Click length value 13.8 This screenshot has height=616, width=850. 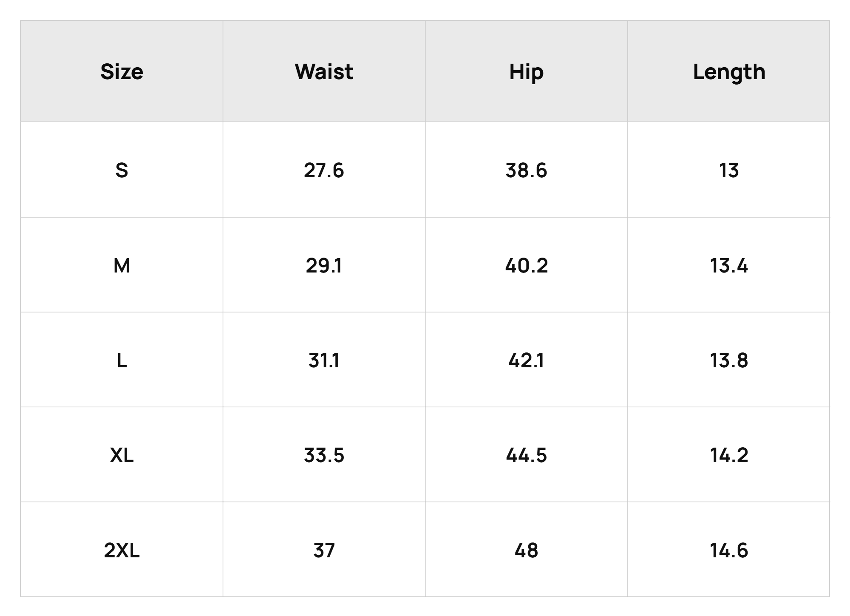[728, 360]
